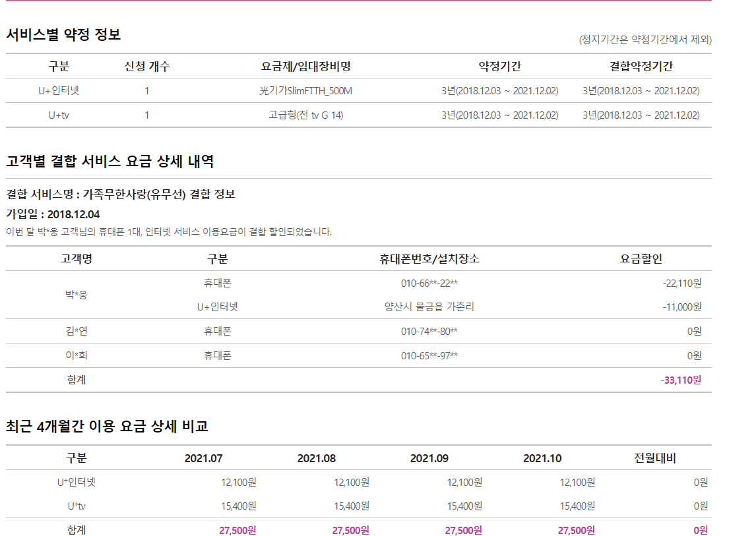Click the '2021.10' column header
756x536 pixels.
(x=542, y=458)
